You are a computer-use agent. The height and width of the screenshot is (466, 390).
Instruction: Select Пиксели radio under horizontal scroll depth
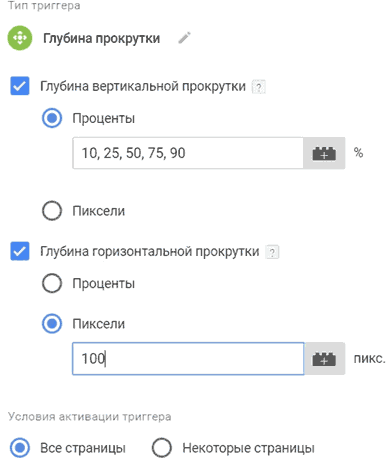pos(52,324)
